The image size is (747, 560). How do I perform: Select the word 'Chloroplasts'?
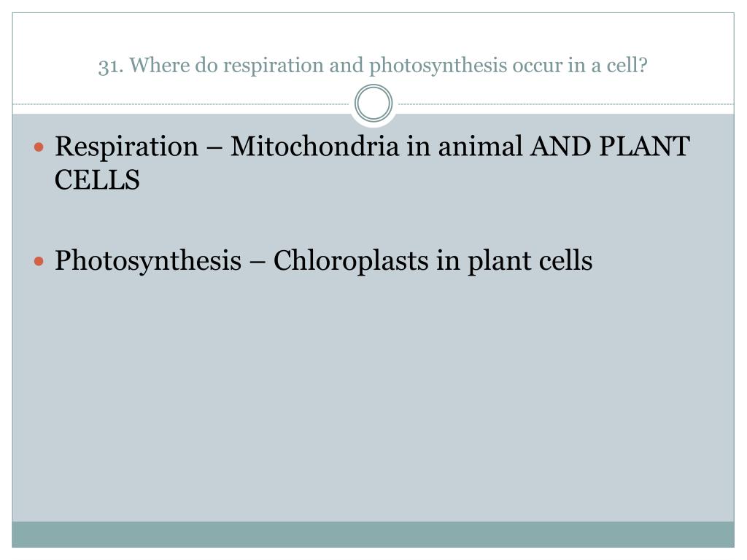tap(351, 260)
